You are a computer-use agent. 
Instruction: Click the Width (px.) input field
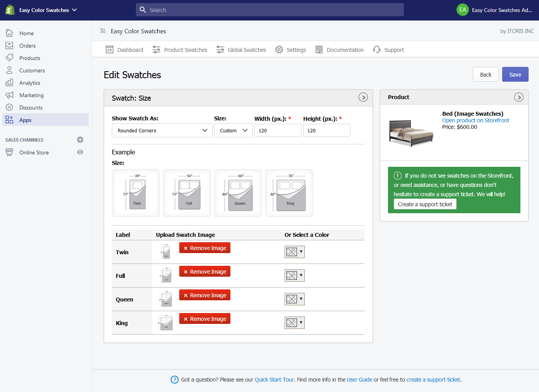click(x=278, y=130)
